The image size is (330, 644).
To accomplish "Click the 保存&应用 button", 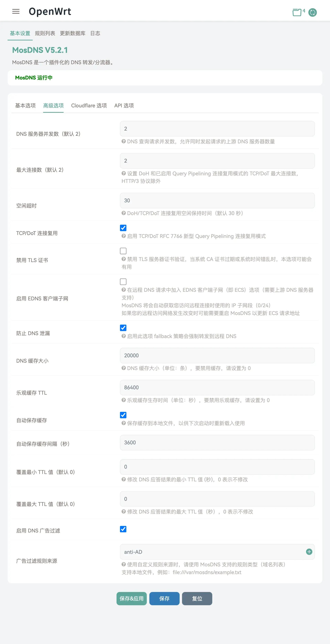I will pos(131,599).
